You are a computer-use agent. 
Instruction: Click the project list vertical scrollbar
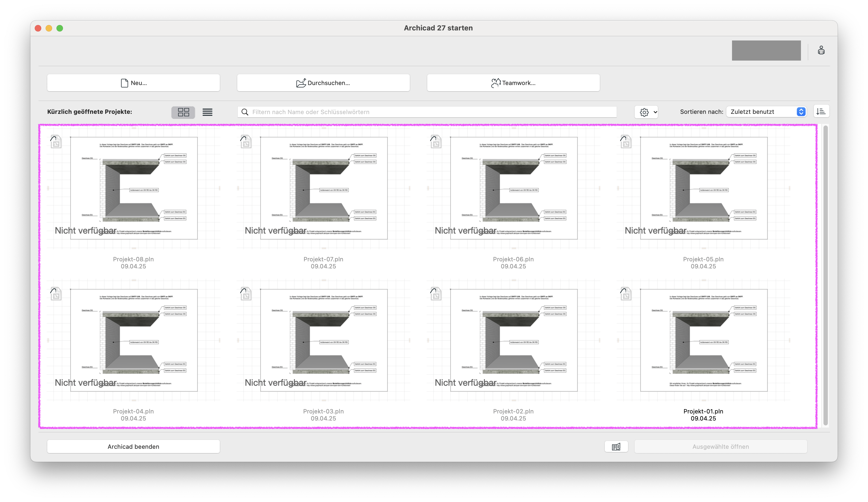(826, 276)
